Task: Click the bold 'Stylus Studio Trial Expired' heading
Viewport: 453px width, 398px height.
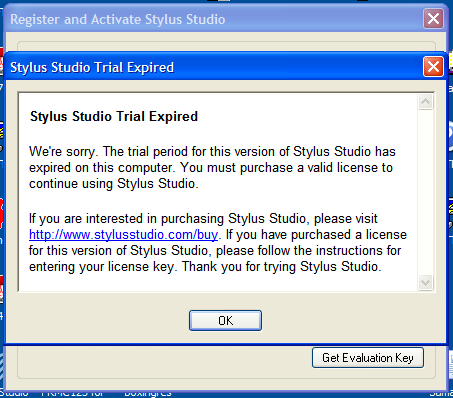Action: click(x=114, y=117)
